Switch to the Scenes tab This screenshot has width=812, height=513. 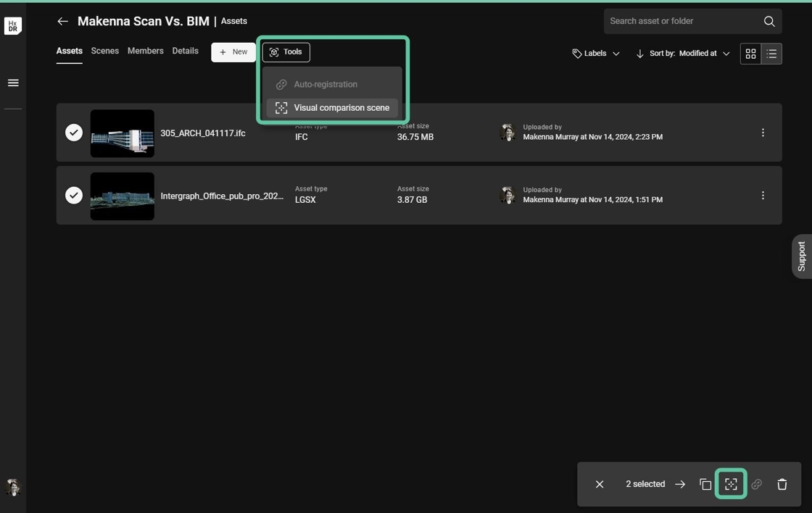coord(104,51)
